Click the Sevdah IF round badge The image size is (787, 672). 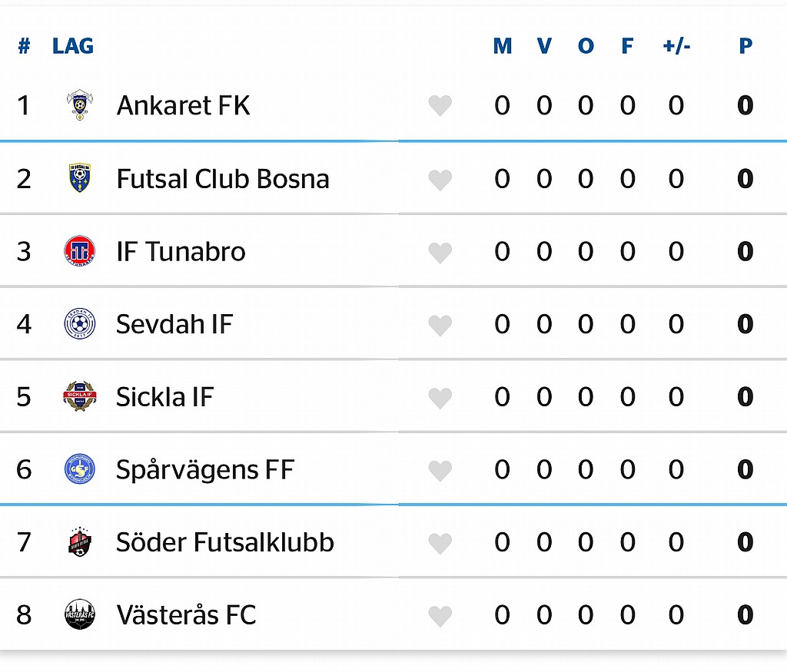80,323
